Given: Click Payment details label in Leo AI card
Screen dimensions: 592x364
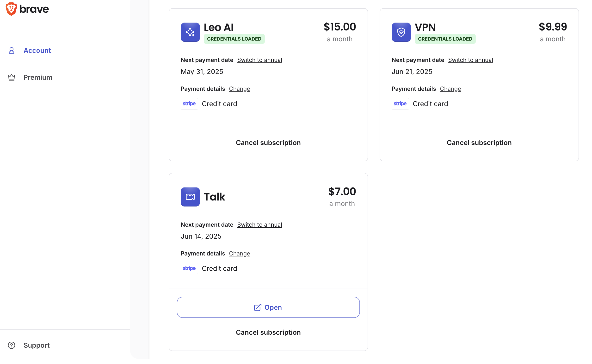Looking at the screenshot, I should [203, 89].
